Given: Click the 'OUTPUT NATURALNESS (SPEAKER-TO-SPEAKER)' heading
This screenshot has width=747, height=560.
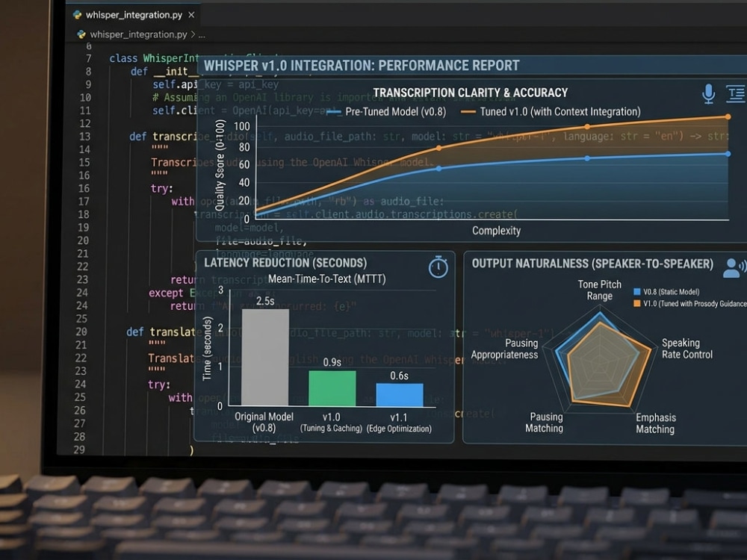Looking at the screenshot, I should coord(592,264).
